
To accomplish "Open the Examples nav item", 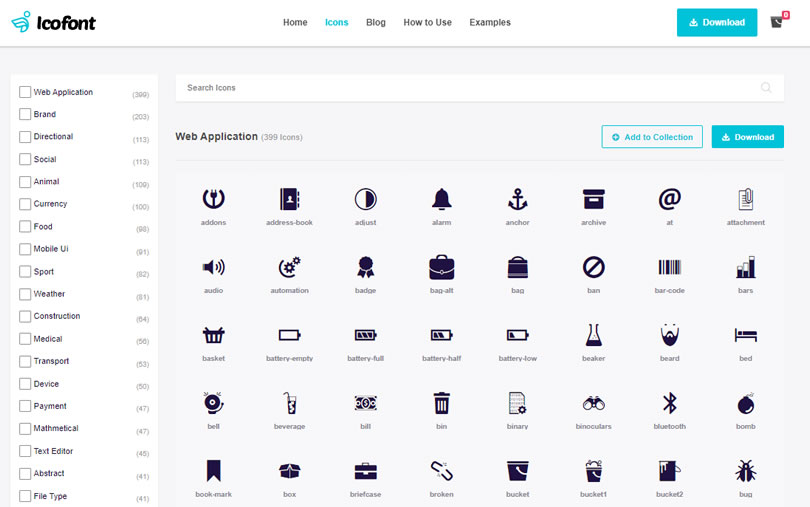I will (490, 22).
